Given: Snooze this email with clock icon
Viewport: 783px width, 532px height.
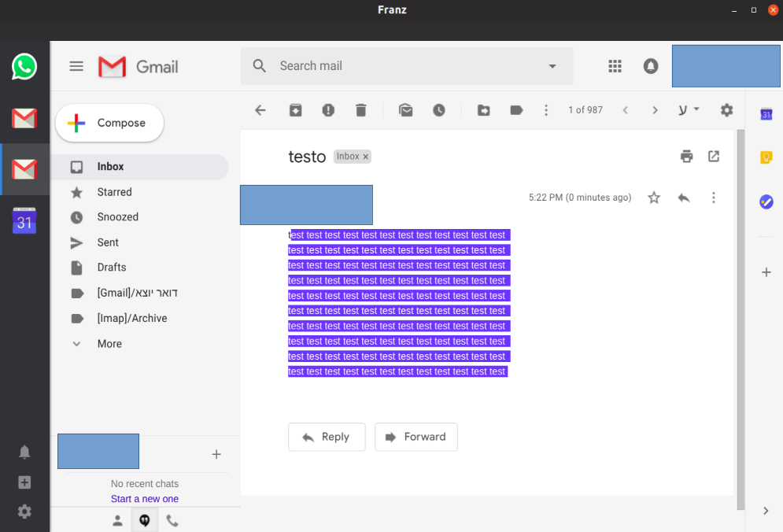Looking at the screenshot, I should coord(439,110).
